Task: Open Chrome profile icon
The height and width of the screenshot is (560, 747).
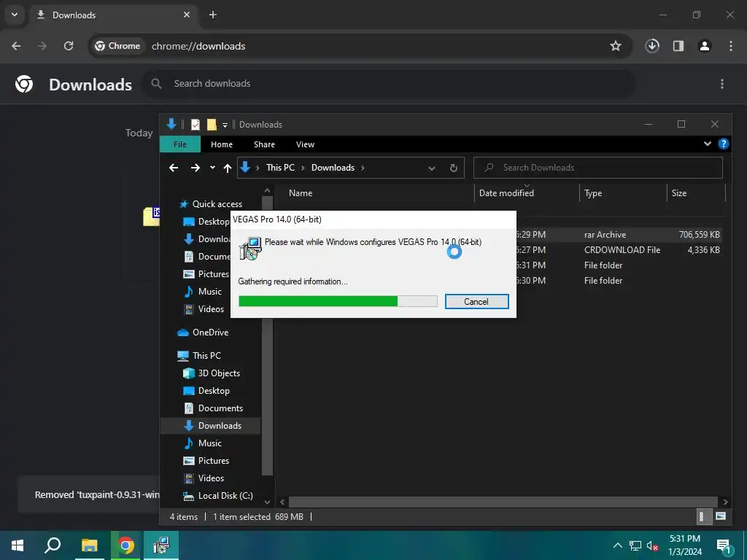Action: click(x=705, y=46)
